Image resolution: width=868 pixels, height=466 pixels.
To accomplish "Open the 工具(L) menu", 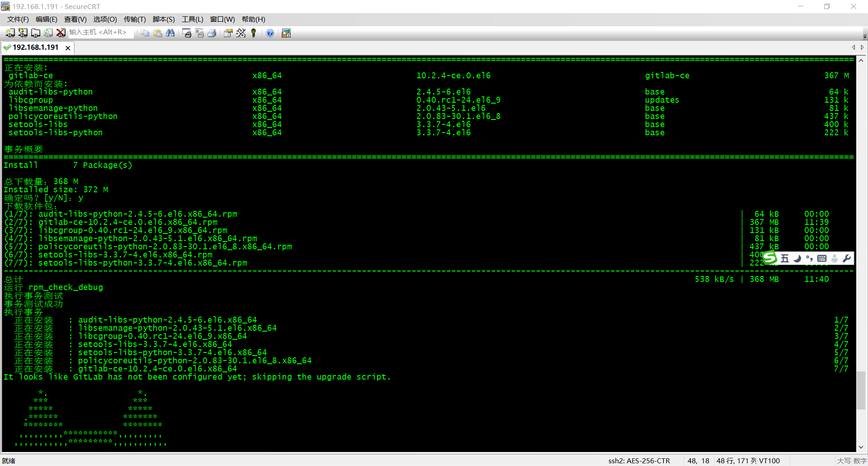I will pos(193,19).
